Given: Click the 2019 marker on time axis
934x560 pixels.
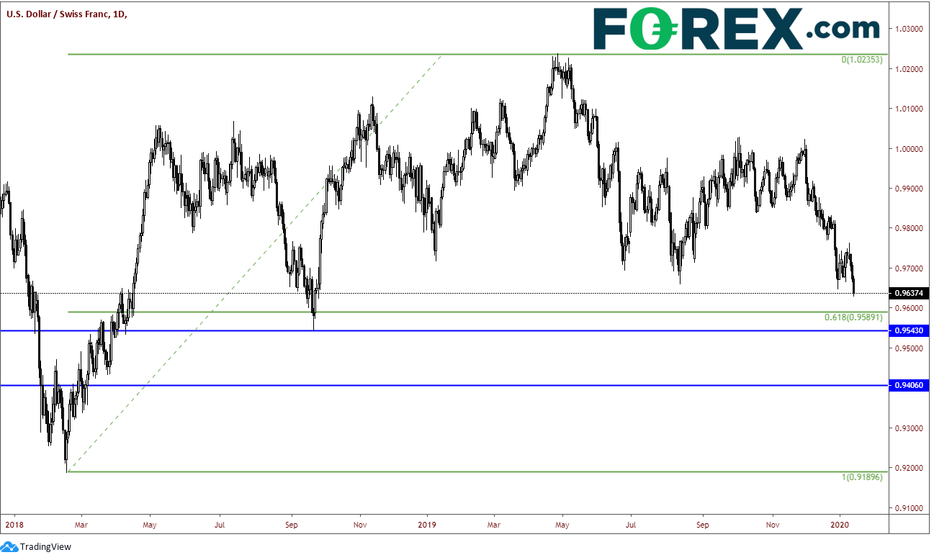Looking at the screenshot, I should tap(426, 525).
